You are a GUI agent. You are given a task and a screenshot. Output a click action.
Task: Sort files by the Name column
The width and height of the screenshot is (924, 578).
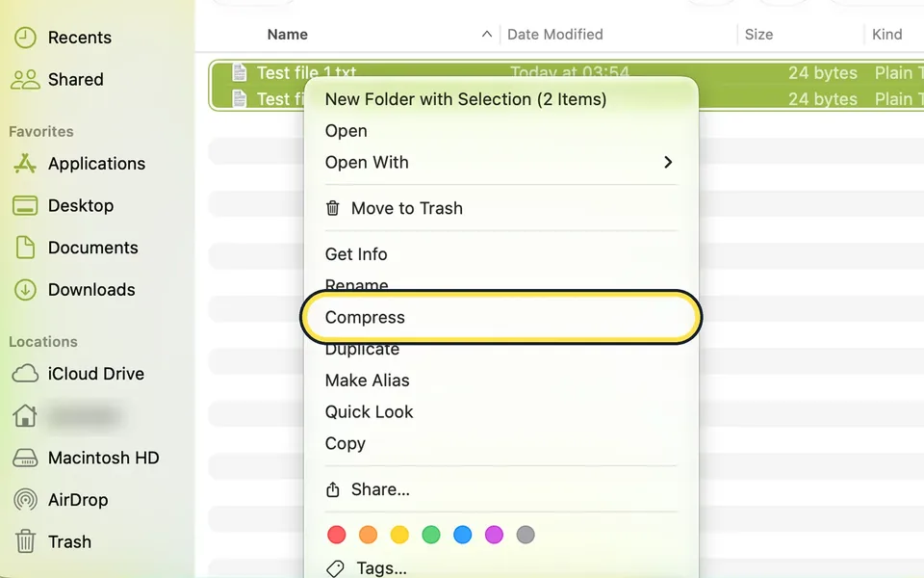[288, 35]
